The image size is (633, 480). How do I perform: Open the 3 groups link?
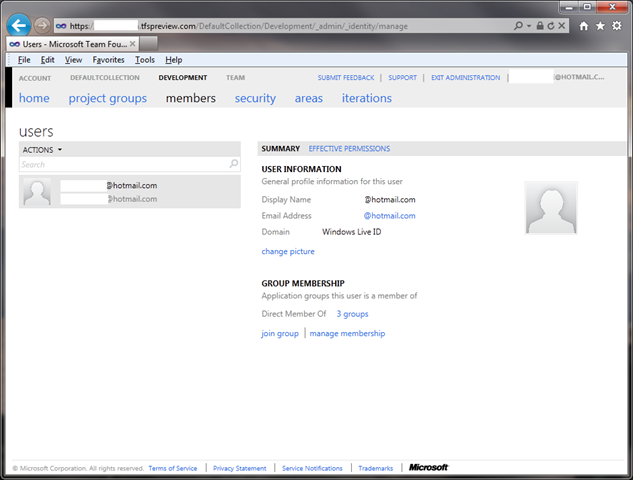[x=352, y=314]
